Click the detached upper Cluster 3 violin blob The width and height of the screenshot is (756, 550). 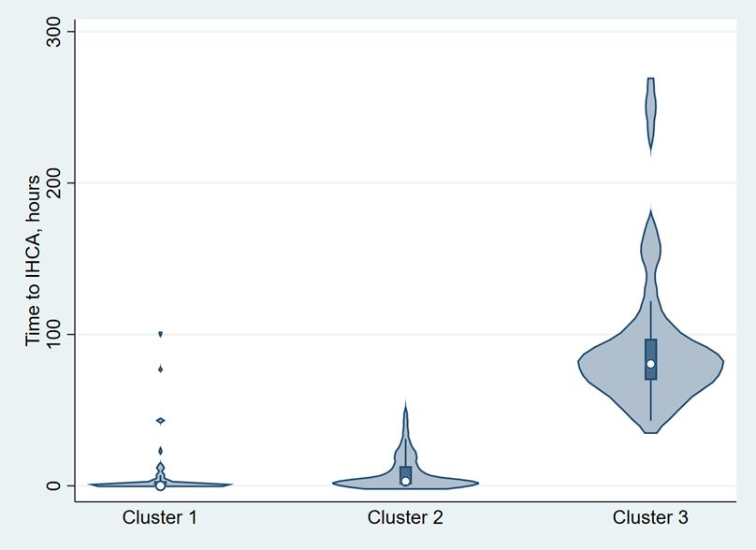(651, 117)
